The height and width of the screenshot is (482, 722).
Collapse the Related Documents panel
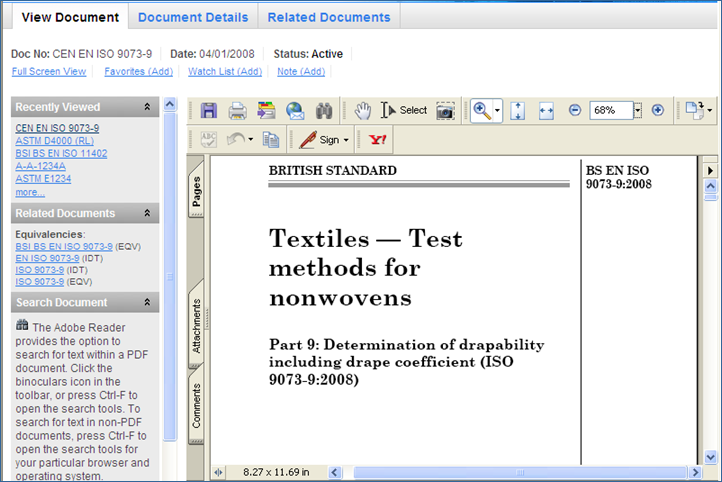point(148,213)
